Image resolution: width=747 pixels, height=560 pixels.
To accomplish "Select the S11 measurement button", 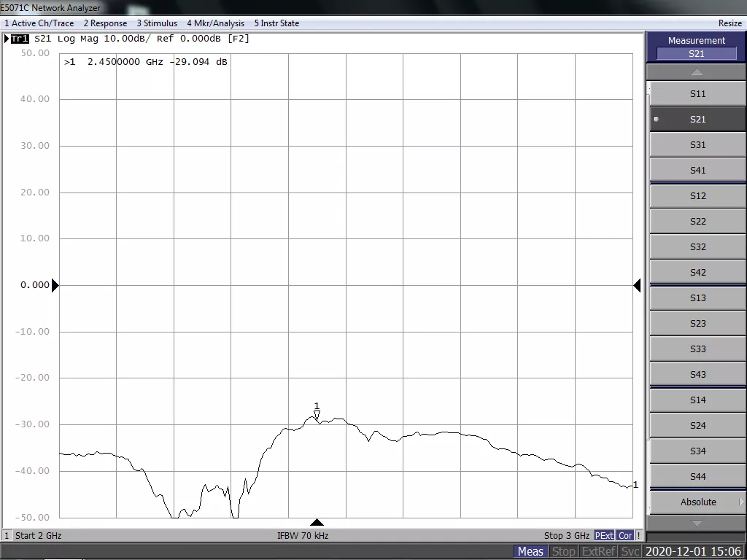I will [697, 94].
